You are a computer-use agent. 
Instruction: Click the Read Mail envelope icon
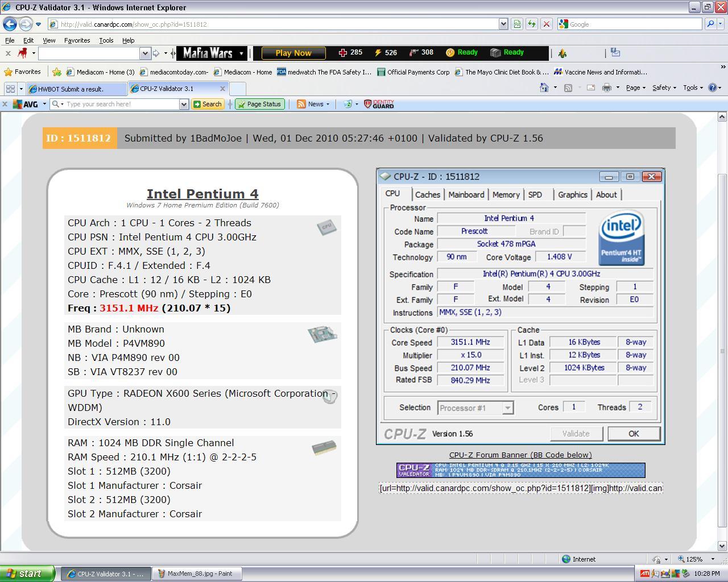(591, 88)
